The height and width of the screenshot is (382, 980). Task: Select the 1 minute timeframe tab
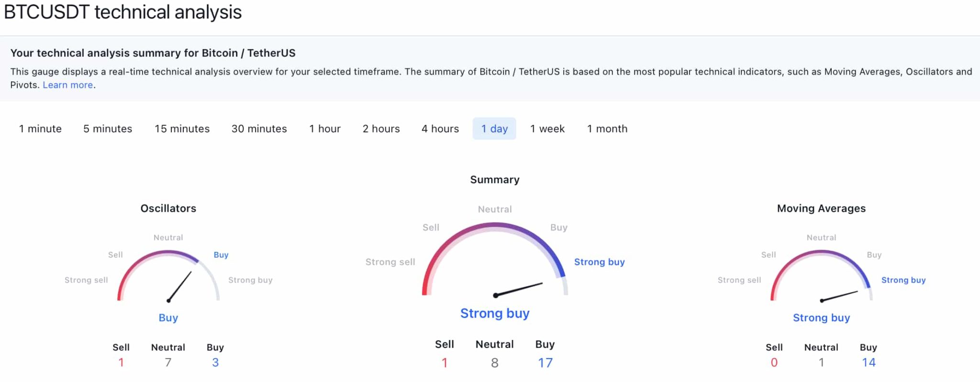point(40,129)
